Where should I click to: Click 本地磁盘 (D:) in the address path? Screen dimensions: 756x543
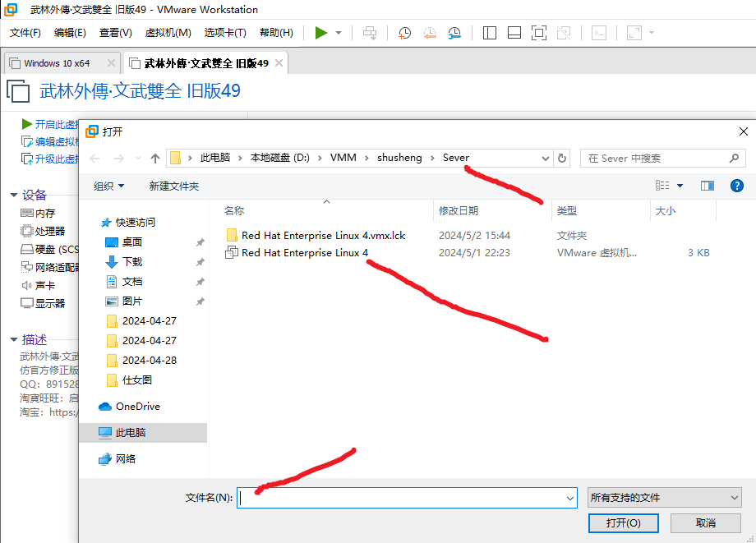pyautogui.click(x=279, y=158)
